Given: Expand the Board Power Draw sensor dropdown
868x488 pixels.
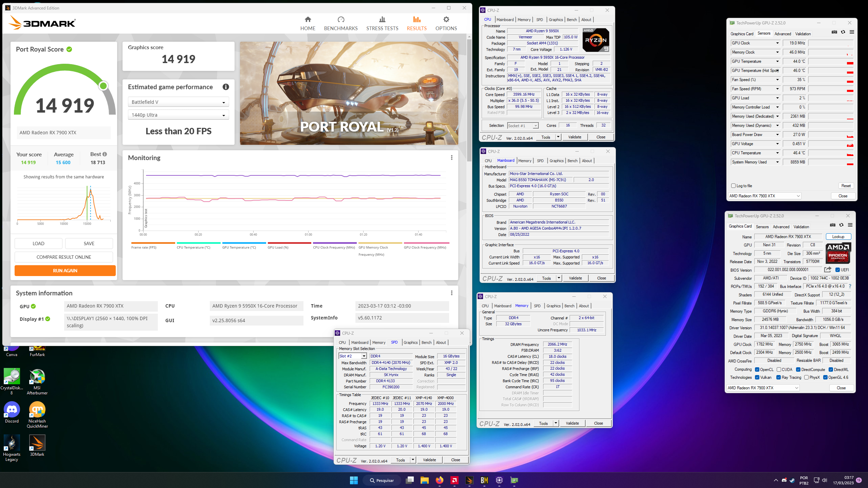Looking at the screenshot, I should (777, 135).
